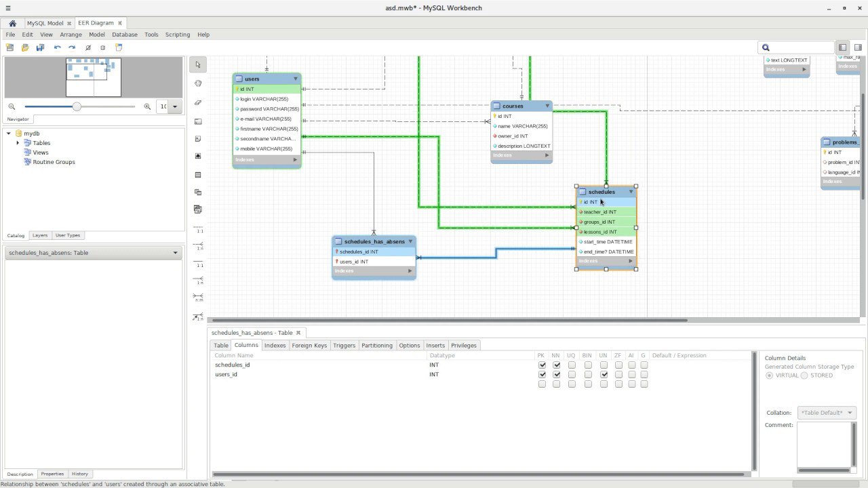Select the 1:1 non-identifying relationship tool
This screenshot has height=488, width=868.
tap(198, 230)
